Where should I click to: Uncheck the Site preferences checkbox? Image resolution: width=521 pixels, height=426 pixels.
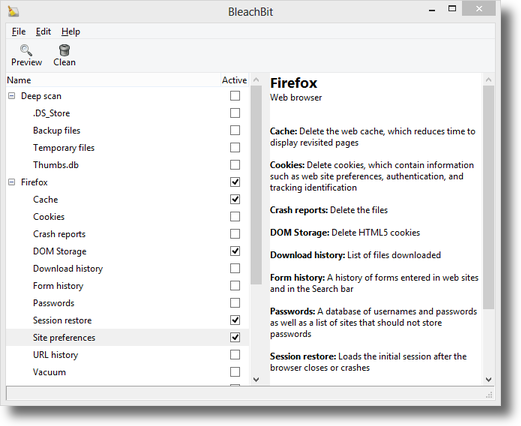pyautogui.click(x=235, y=337)
